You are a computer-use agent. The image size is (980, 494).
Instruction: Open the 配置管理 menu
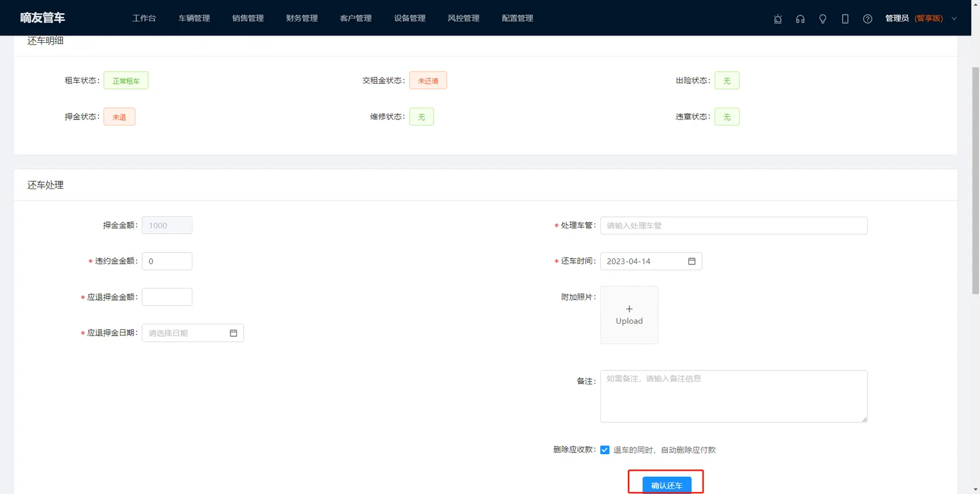click(518, 18)
